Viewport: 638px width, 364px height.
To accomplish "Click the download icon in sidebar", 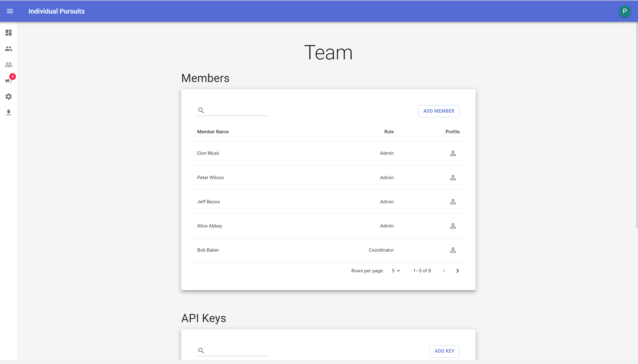I will (x=8, y=112).
